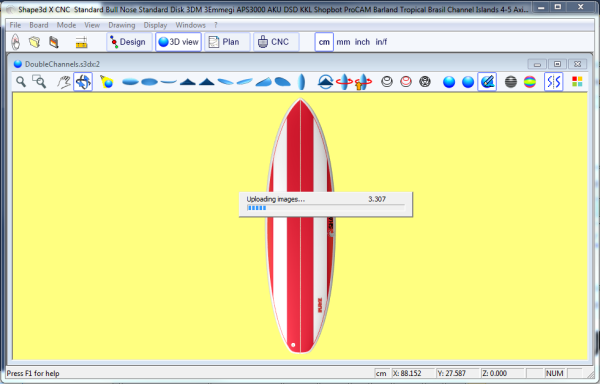Select the zoom window tool
The image size is (600, 384).
tap(39, 81)
